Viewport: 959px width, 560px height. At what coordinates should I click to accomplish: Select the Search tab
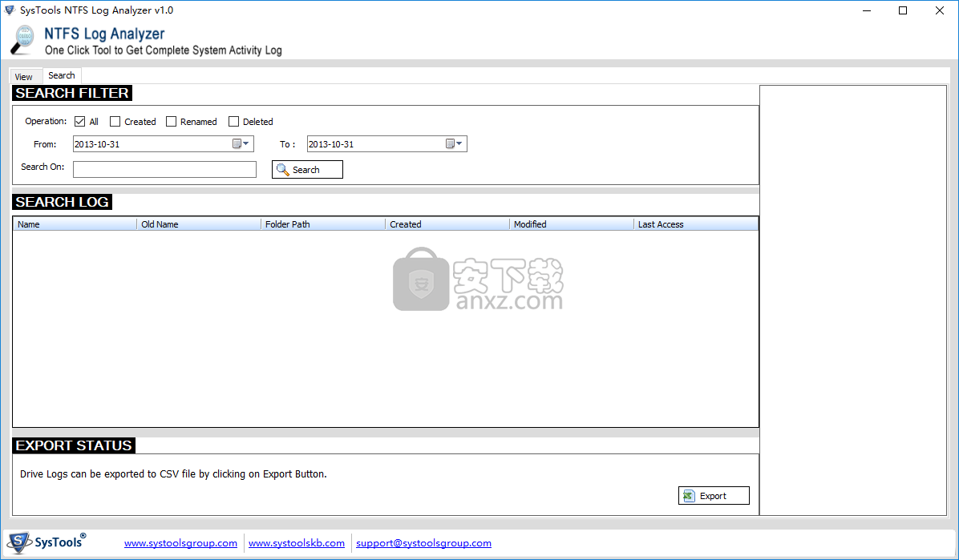pos(62,75)
